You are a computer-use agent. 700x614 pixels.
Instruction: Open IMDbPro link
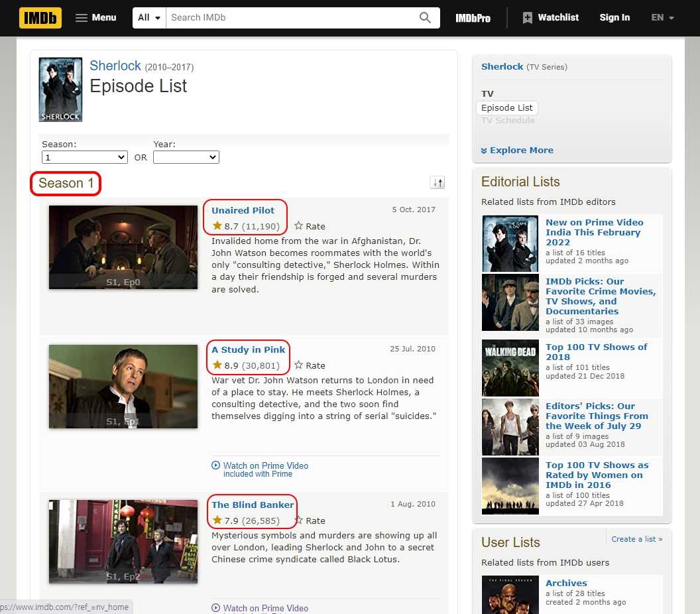pyautogui.click(x=473, y=19)
